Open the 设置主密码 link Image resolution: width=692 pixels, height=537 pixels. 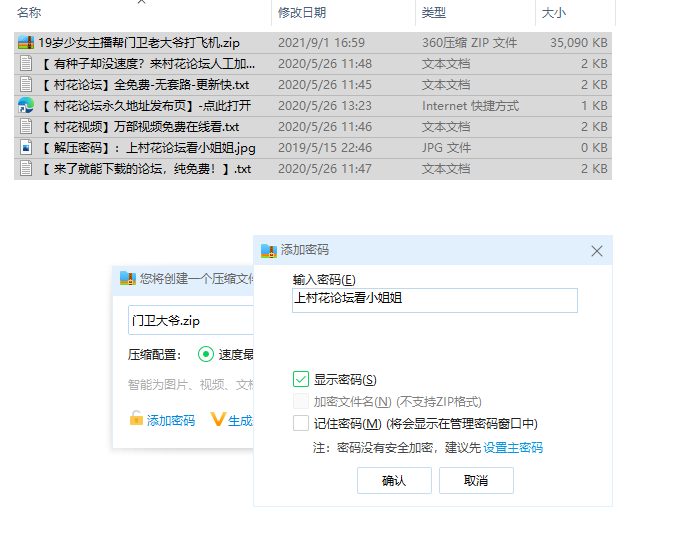[x=513, y=448]
